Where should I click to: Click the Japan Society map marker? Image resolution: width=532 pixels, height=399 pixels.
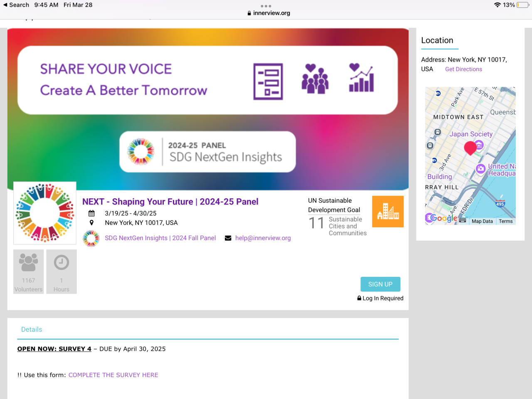[479, 145]
